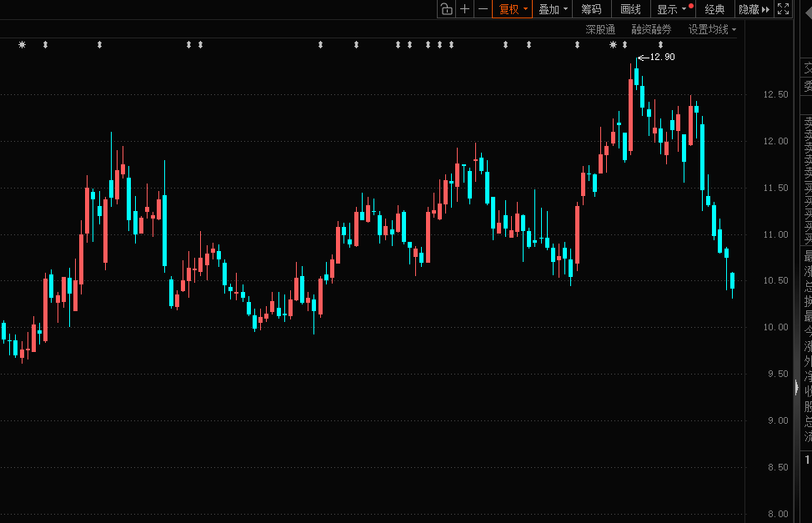
Task: Zoom out the chart with minus button
Action: pyautogui.click(x=483, y=9)
